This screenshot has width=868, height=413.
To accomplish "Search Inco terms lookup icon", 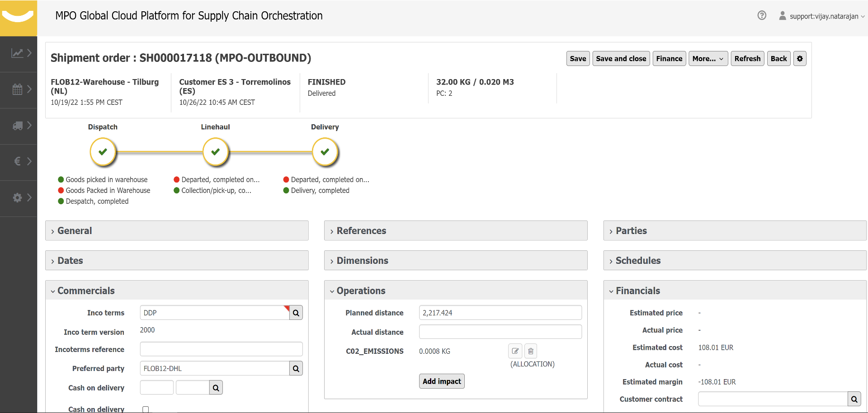I will click(296, 313).
